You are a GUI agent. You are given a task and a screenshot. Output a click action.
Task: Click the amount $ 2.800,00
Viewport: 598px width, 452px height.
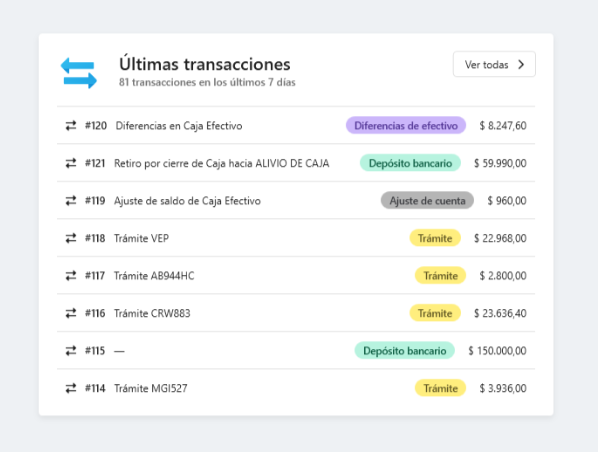point(503,276)
